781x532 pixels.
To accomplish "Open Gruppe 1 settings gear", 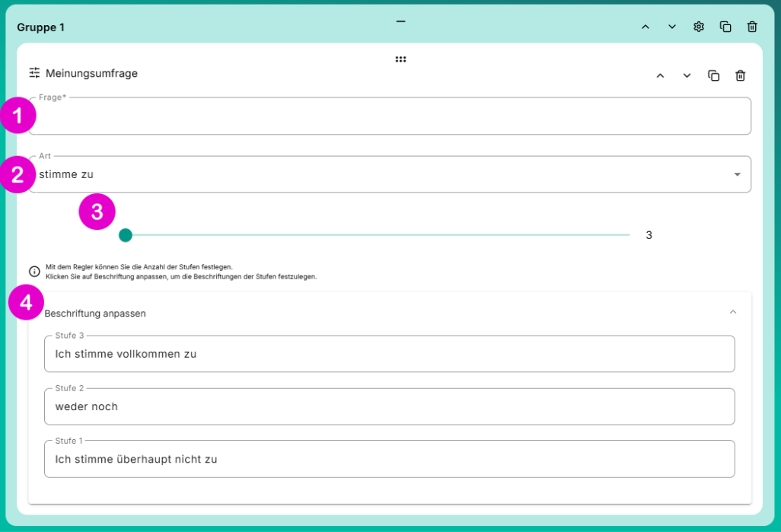I will point(699,27).
